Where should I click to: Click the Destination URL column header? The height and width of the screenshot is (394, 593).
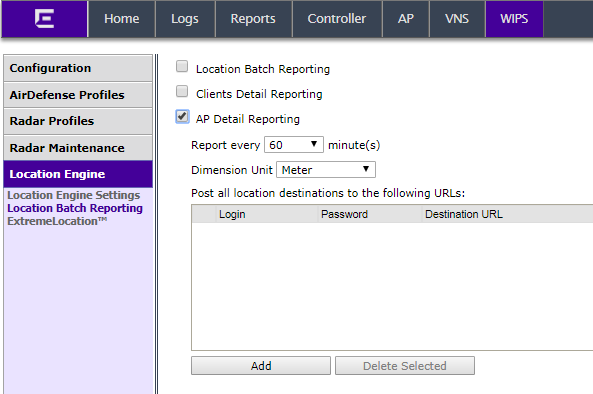pyautogui.click(x=508, y=214)
